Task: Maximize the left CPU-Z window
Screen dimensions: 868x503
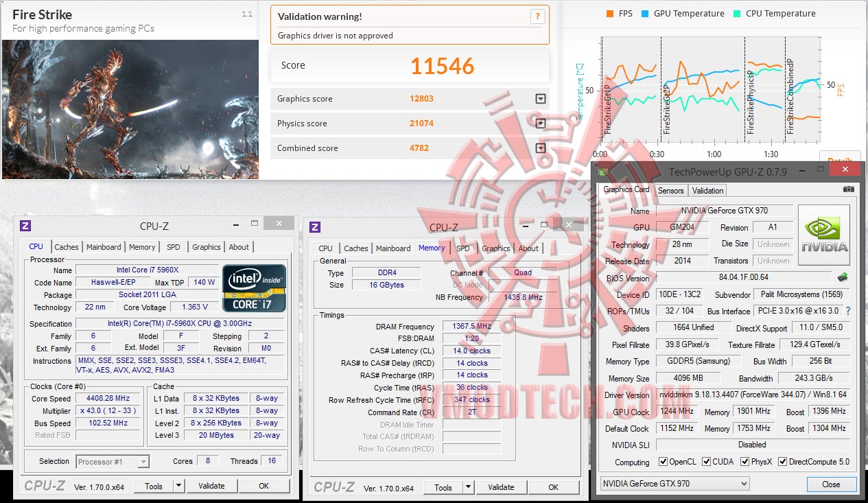Action: (x=254, y=223)
